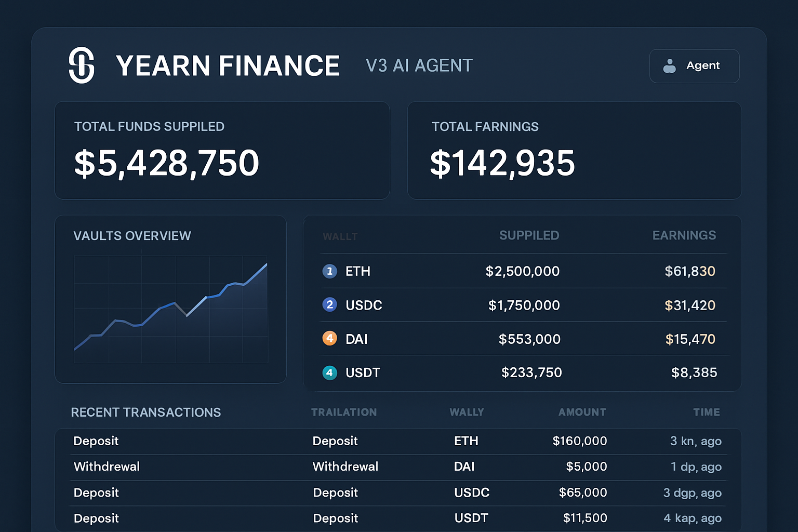
Task: Click the Total Earnings card
Action: pos(574,151)
